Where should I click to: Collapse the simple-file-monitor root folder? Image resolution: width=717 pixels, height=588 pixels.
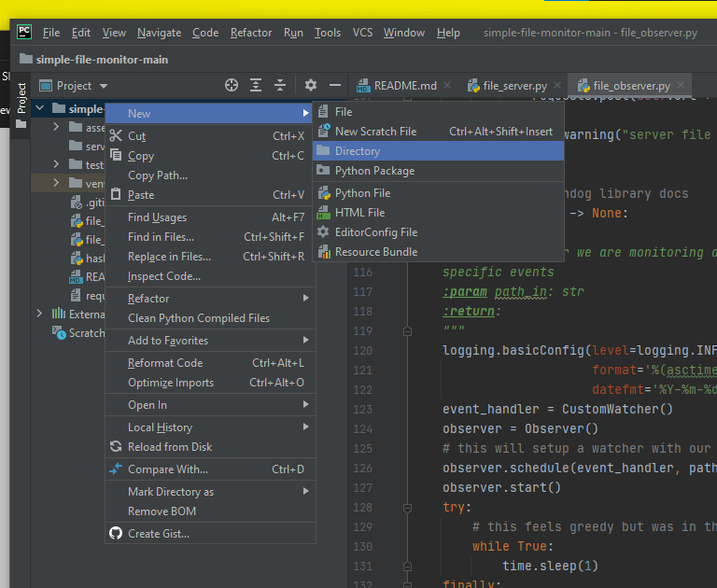(x=40, y=108)
